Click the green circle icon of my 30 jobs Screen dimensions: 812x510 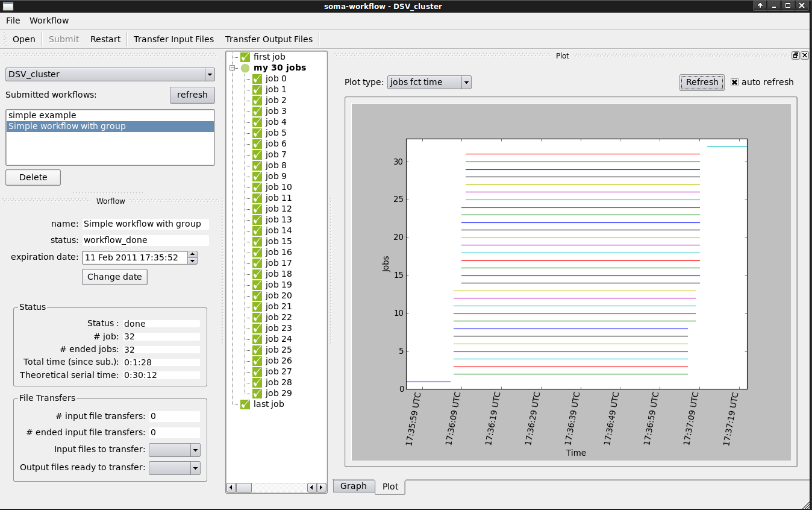(x=245, y=68)
